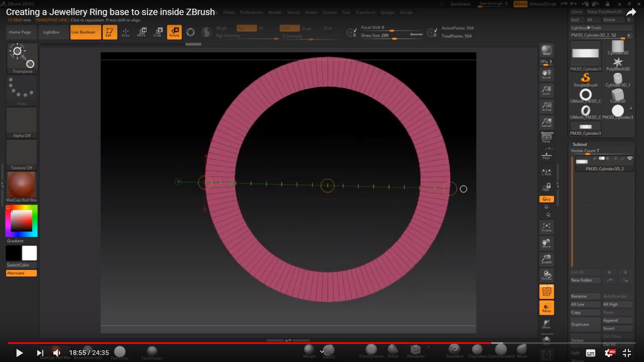644x362 pixels.
Task: Click the Home Page button
Action: coord(20,32)
